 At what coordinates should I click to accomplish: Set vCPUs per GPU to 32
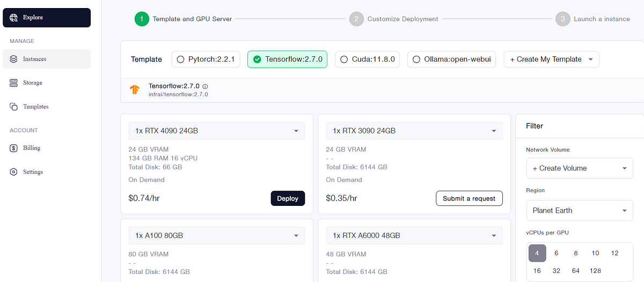coord(557,271)
